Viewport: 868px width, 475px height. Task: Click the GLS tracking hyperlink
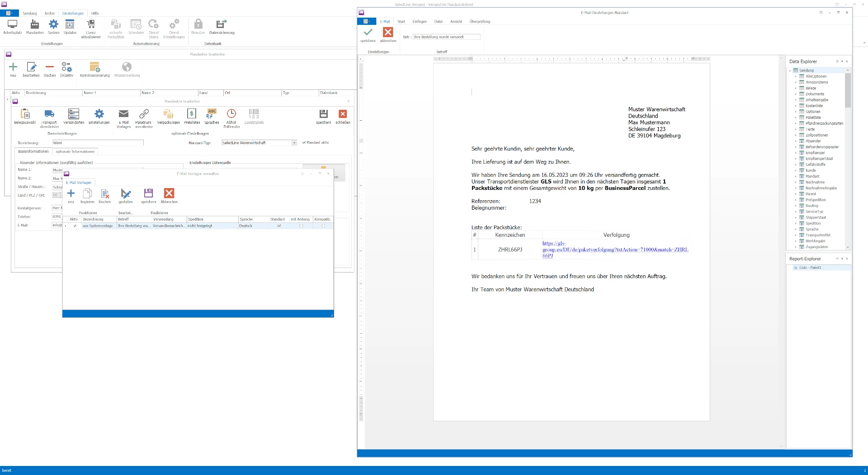[x=615, y=249]
